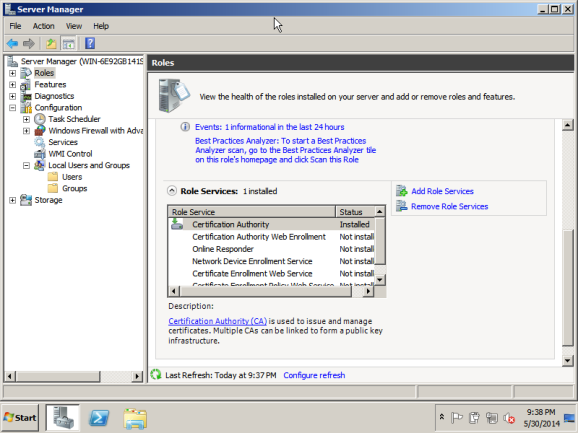Click the Local Users and Groups icon

coord(40,165)
